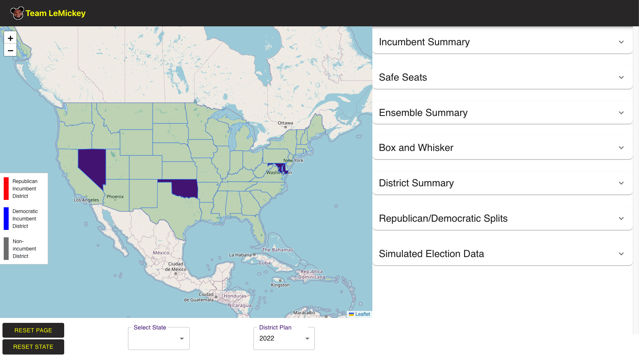The image size is (639, 364).
Task: Open the District Plan dropdown
Action: tap(284, 338)
